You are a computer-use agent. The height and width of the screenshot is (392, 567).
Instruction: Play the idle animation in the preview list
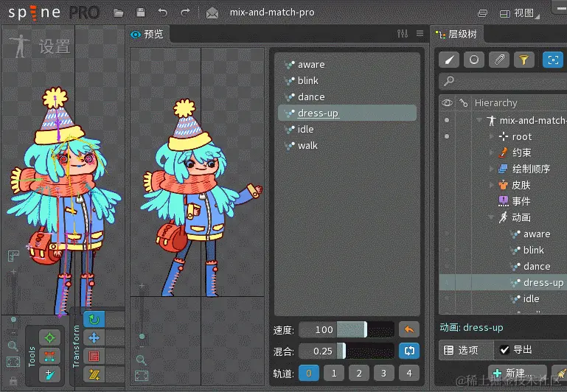coord(347,130)
